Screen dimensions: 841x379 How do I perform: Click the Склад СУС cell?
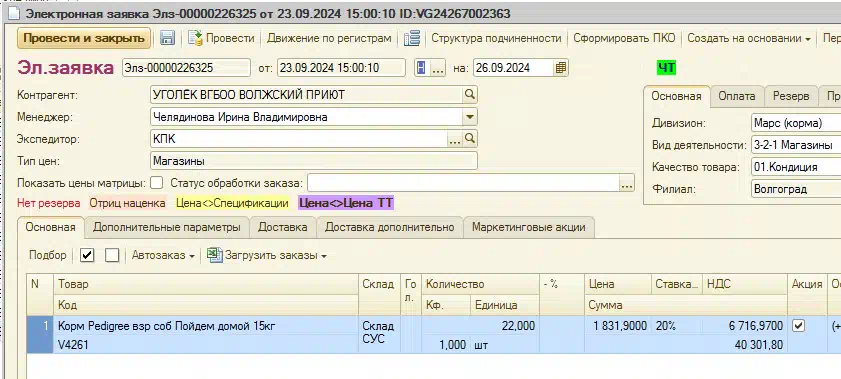point(379,335)
